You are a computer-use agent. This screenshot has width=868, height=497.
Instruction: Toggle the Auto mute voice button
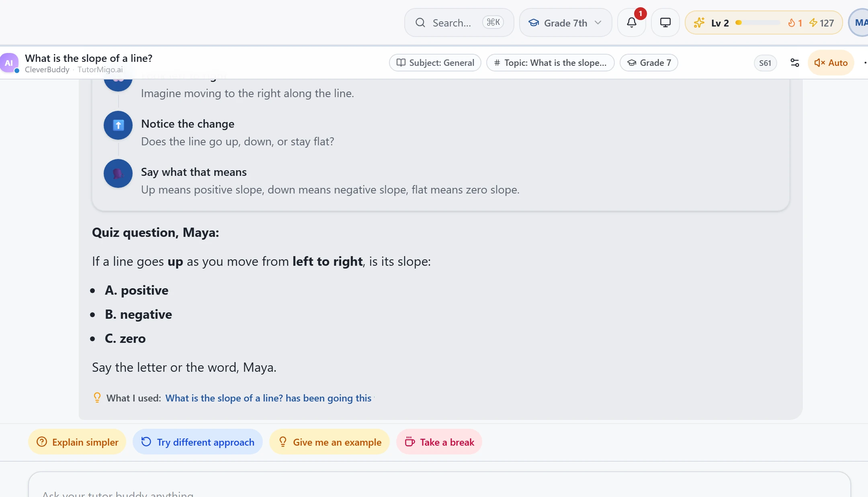(x=831, y=63)
